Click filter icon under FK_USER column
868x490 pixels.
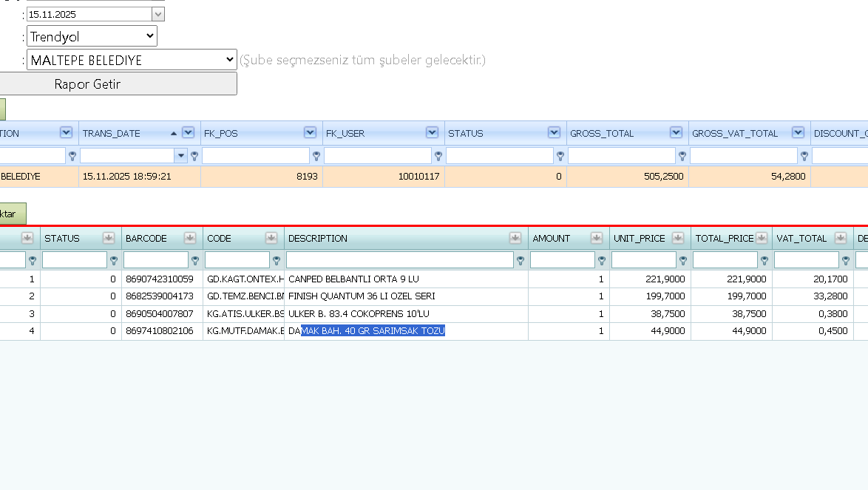coord(438,157)
